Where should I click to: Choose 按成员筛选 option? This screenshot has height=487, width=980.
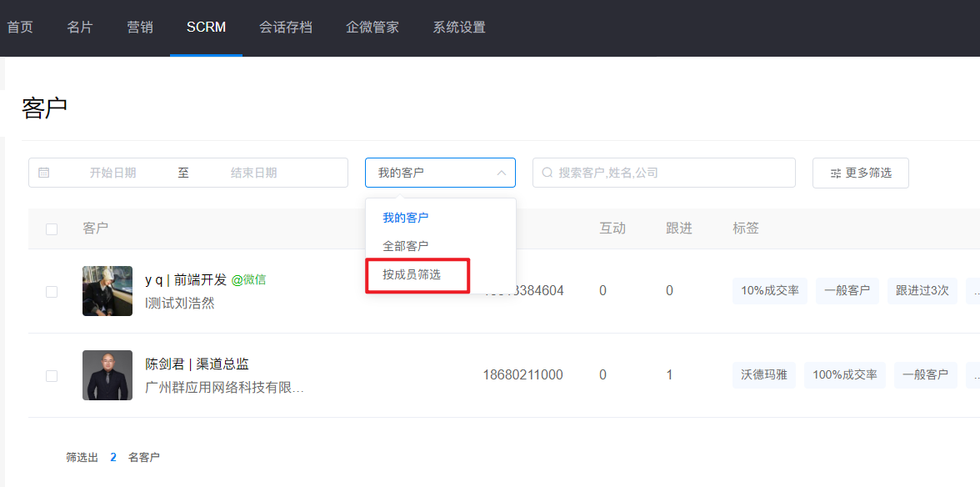pos(412,274)
